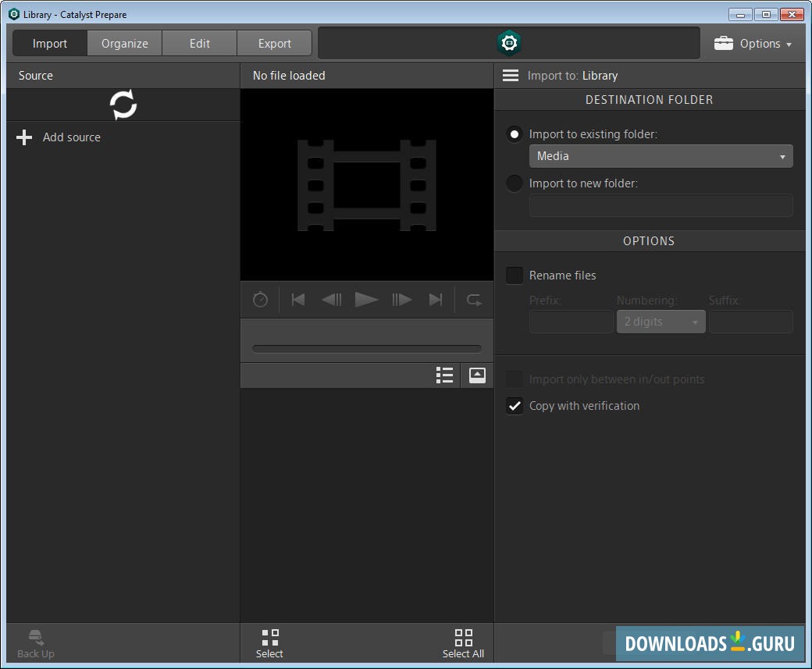Open the Export tab
The image size is (812, 669).
[x=274, y=43]
